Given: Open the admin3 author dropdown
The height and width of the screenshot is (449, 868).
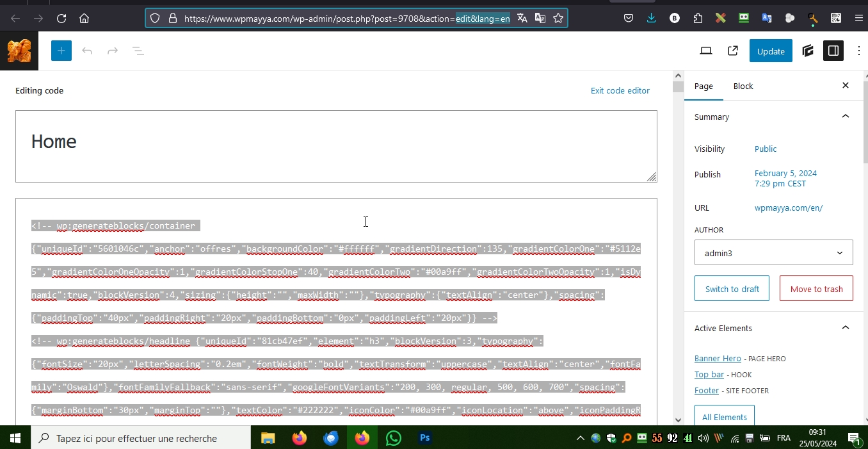Looking at the screenshot, I should point(773,253).
